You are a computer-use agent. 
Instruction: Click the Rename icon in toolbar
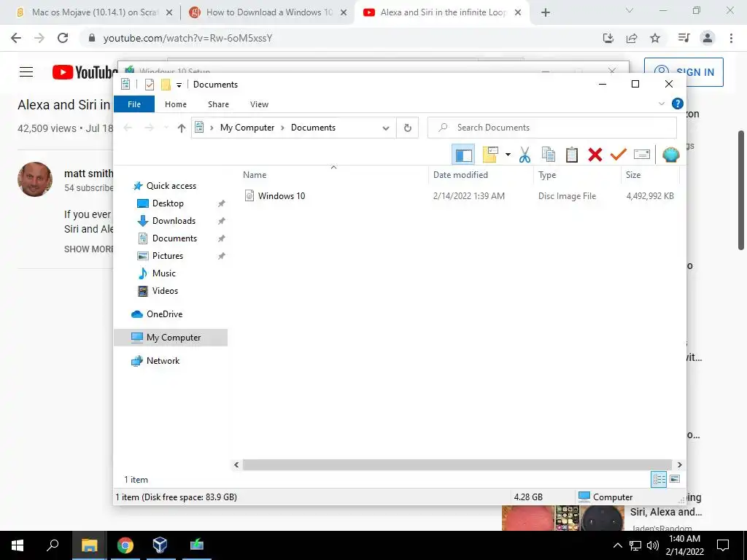point(642,155)
